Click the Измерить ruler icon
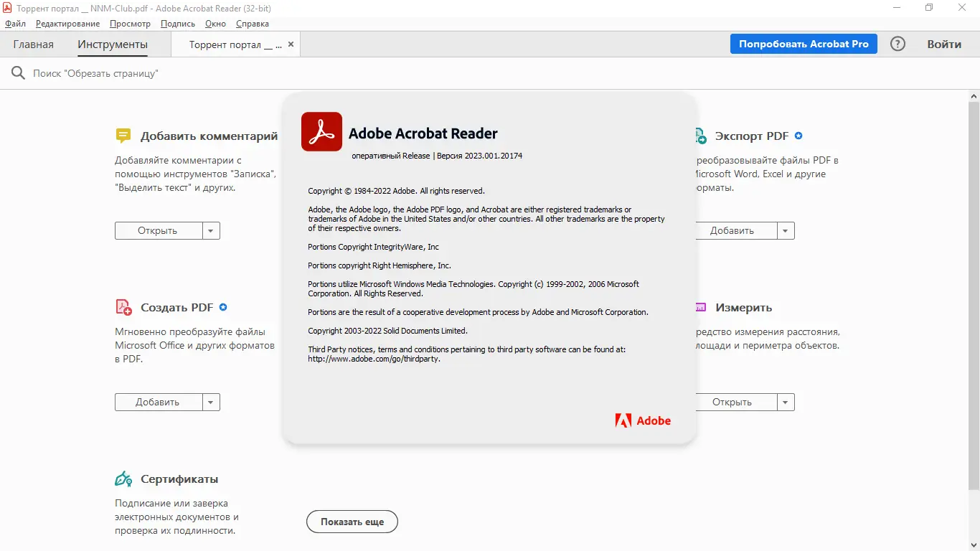980x551 pixels. (x=701, y=307)
